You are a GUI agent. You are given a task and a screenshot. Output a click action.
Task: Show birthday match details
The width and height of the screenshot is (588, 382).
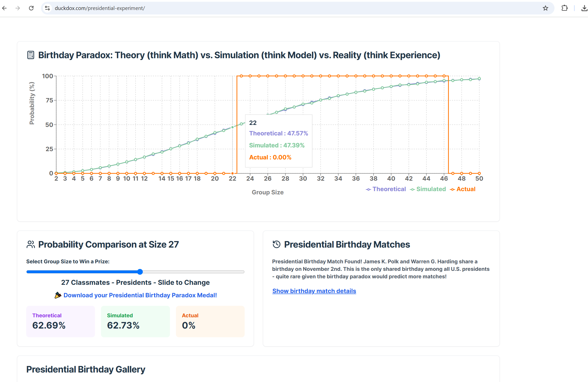tap(314, 291)
